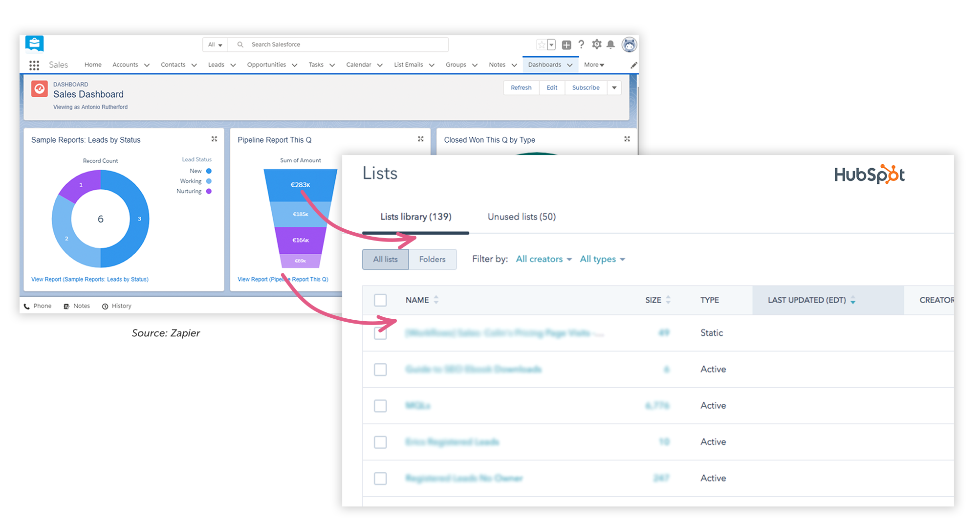Image resolution: width=980 pixels, height=528 pixels.
Task: Expand the Contacts tab chevron
Action: [x=194, y=65]
